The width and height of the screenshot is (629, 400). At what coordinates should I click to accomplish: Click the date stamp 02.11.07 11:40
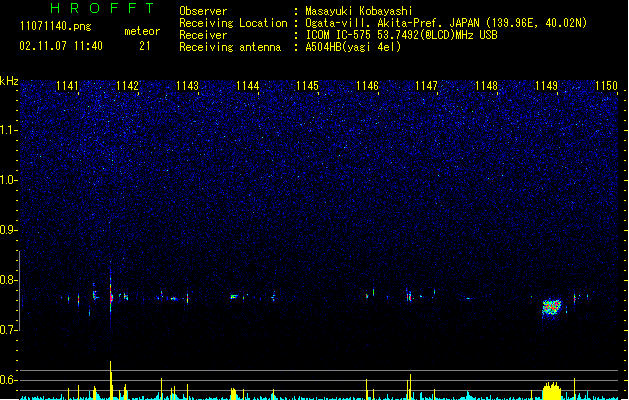pos(61,46)
